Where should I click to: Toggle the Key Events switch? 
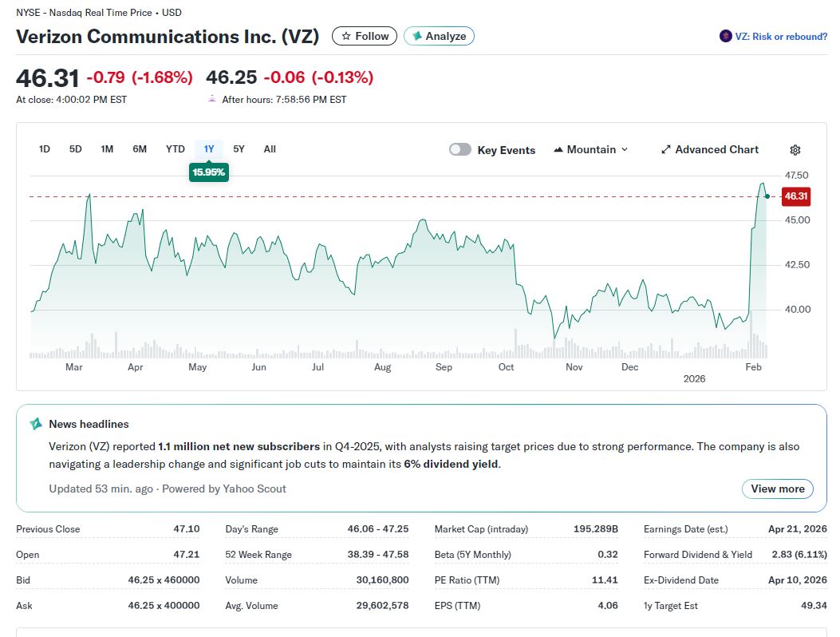(x=460, y=150)
